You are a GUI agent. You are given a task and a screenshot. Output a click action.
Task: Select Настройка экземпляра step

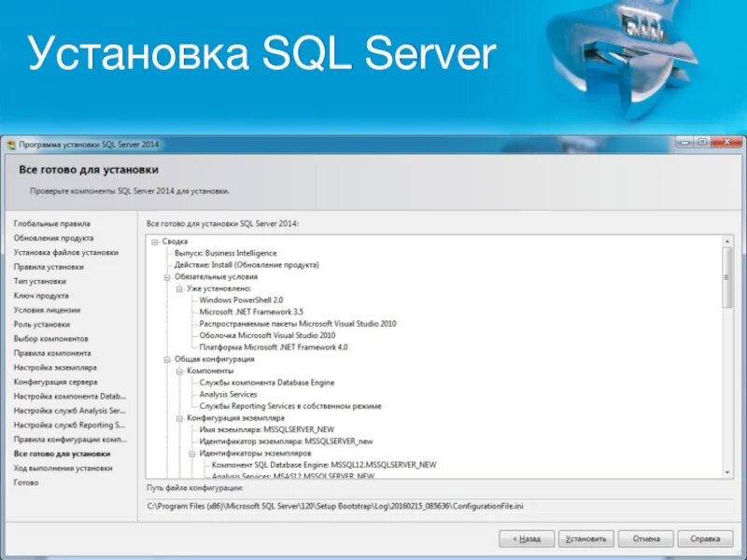pos(55,368)
